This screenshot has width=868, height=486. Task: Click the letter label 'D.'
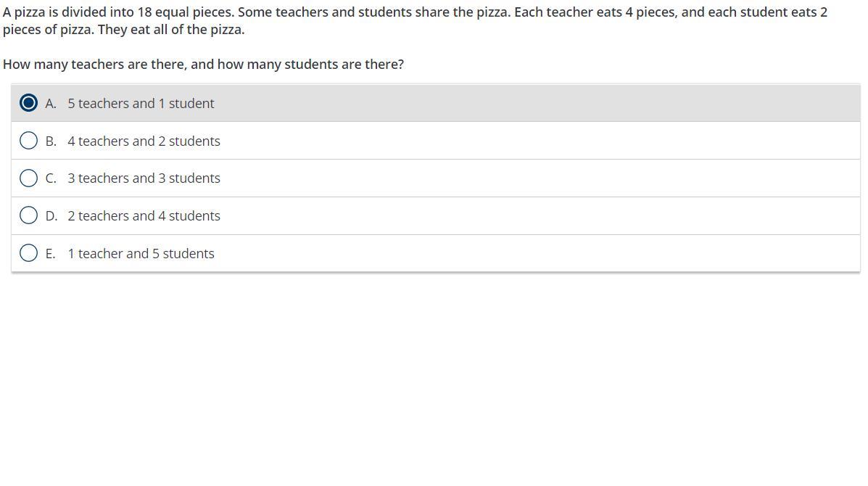51,216
